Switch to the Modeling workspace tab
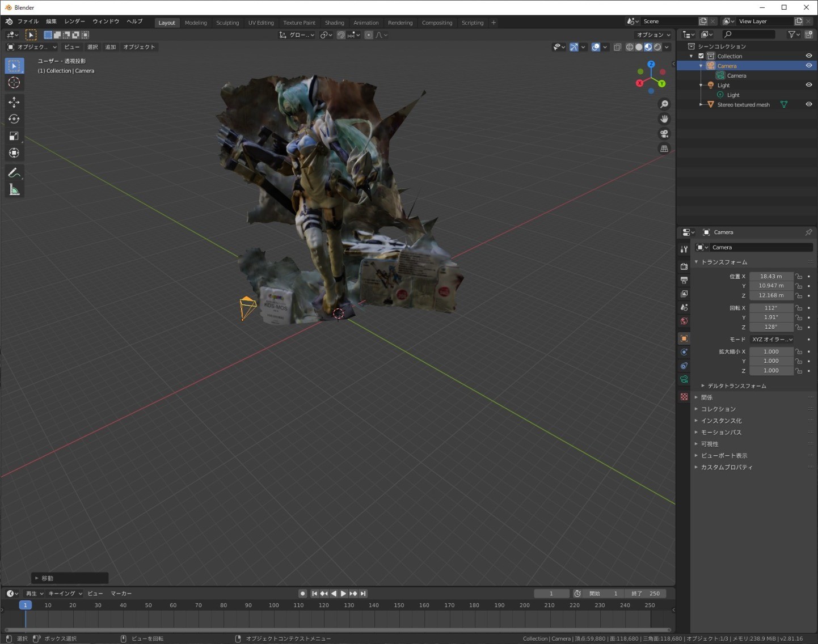 (196, 23)
